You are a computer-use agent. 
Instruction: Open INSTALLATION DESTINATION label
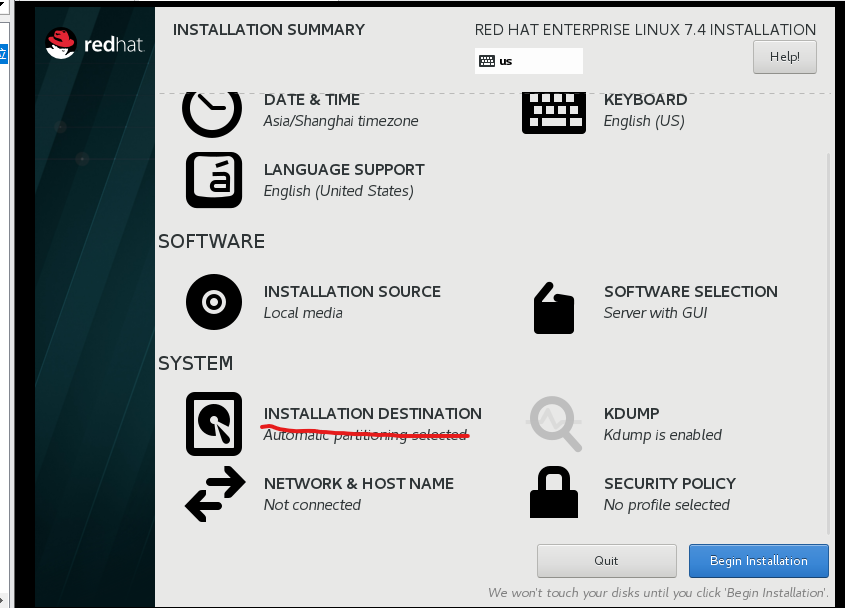372,413
